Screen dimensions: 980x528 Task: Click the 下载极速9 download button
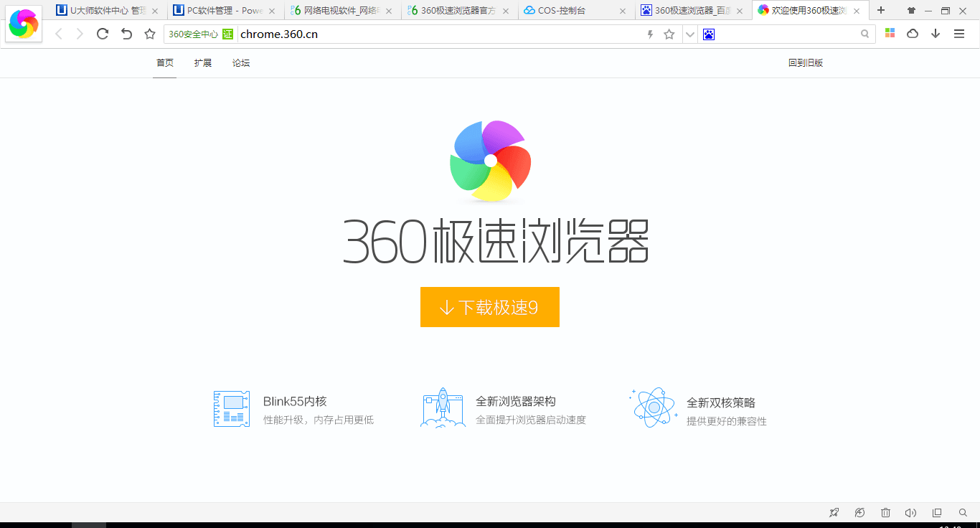[x=490, y=307]
